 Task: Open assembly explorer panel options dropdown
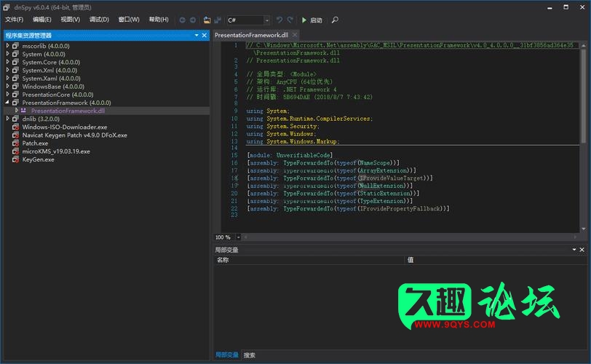click(x=197, y=35)
